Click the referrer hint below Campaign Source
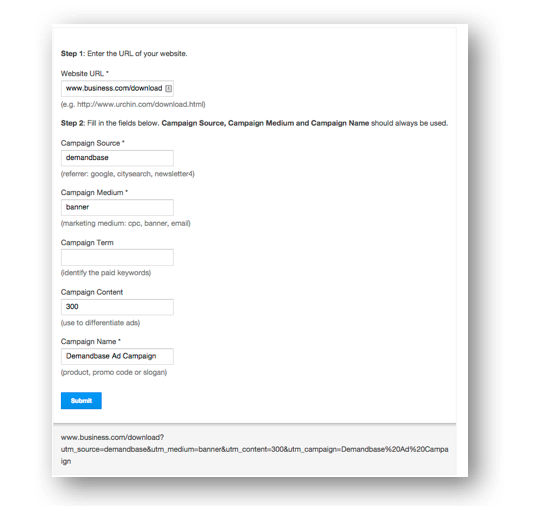Image resolution: width=546 pixels, height=506 pixels. 128,174
